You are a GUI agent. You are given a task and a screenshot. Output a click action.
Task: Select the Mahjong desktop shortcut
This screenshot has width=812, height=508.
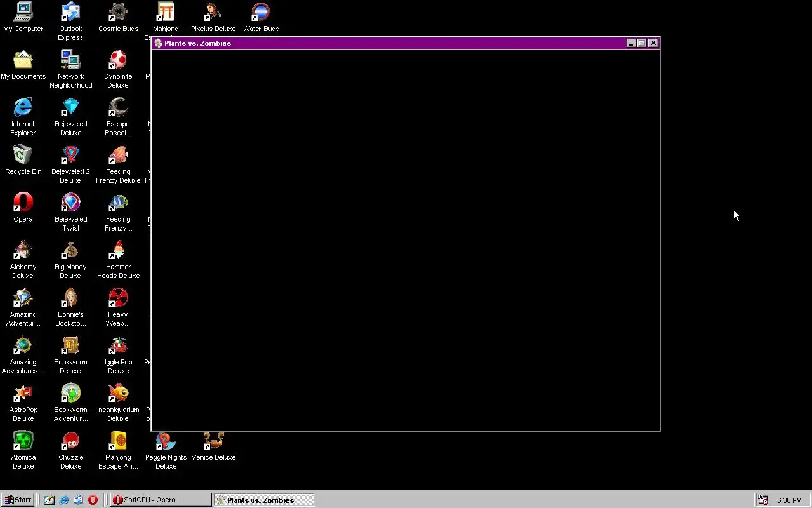point(166,17)
